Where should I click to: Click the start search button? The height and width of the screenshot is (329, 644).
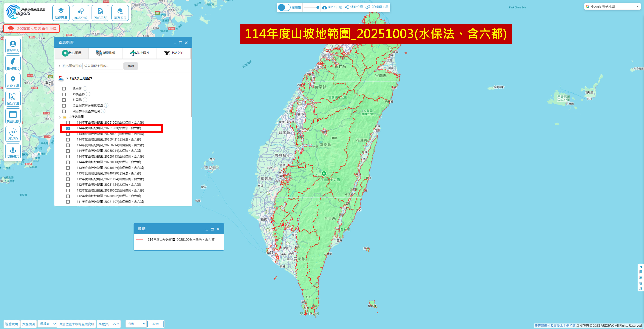(131, 66)
